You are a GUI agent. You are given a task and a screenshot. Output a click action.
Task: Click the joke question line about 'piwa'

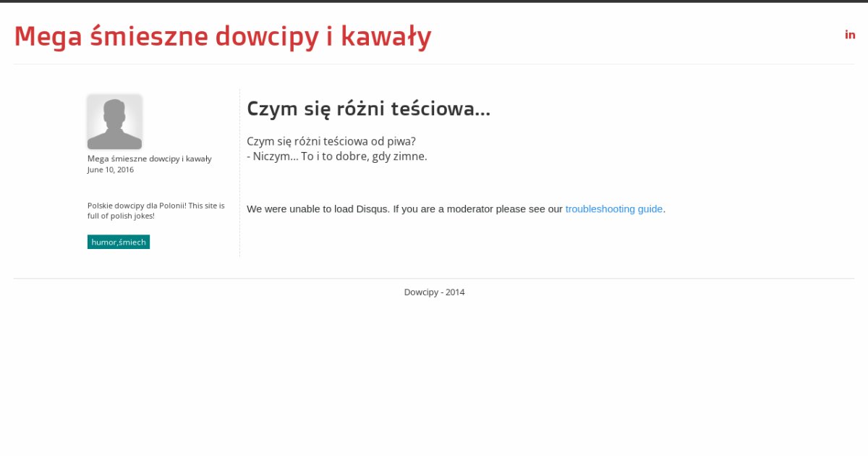(x=331, y=141)
